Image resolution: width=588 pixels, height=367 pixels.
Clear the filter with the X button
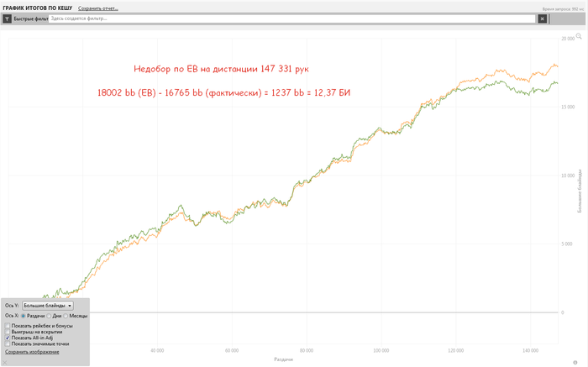(x=543, y=18)
